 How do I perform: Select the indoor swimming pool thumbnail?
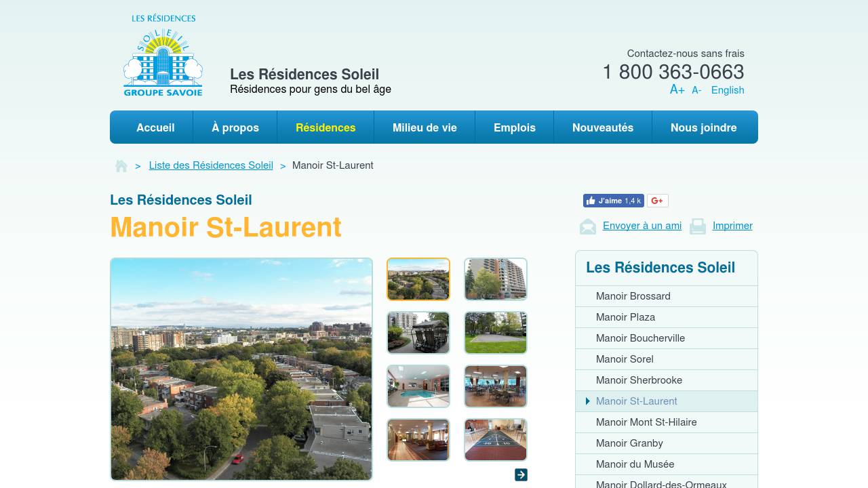(418, 386)
